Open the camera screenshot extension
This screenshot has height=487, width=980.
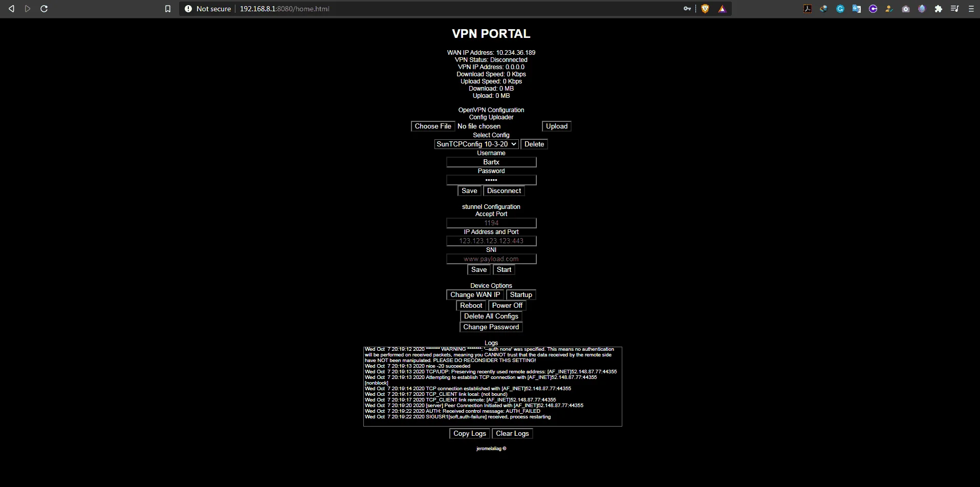click(x=906, y=9)
